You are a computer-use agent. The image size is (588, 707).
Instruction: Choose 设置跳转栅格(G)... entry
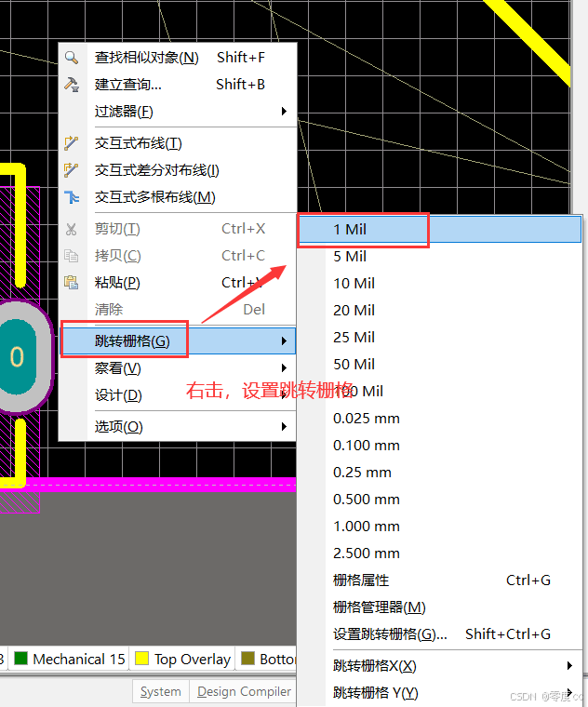(x=440, y=634)
